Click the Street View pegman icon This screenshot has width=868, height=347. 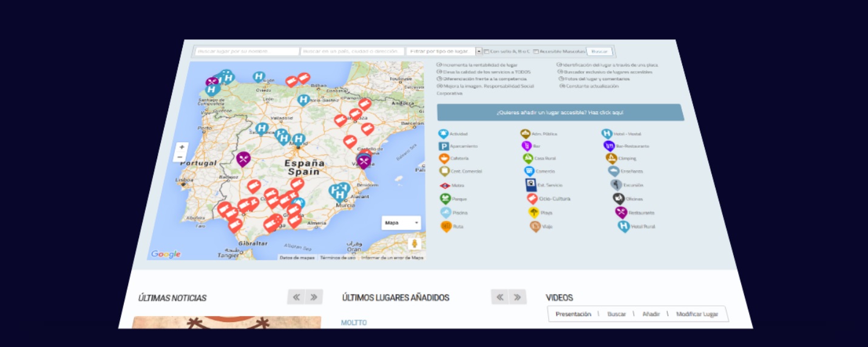(415, 244)
